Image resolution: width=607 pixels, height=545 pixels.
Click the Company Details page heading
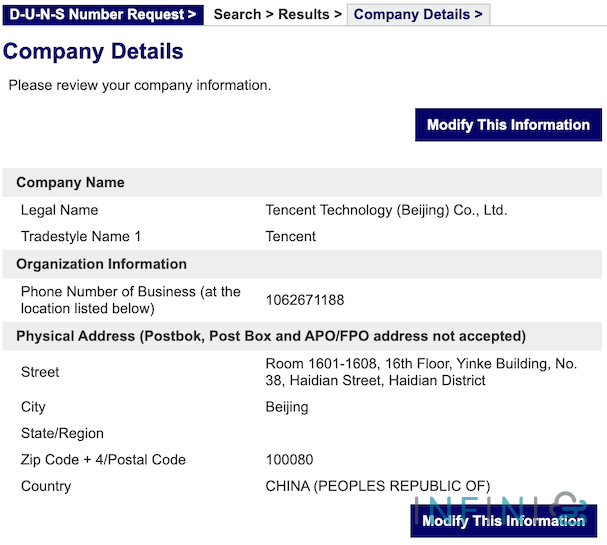(93, 51)
